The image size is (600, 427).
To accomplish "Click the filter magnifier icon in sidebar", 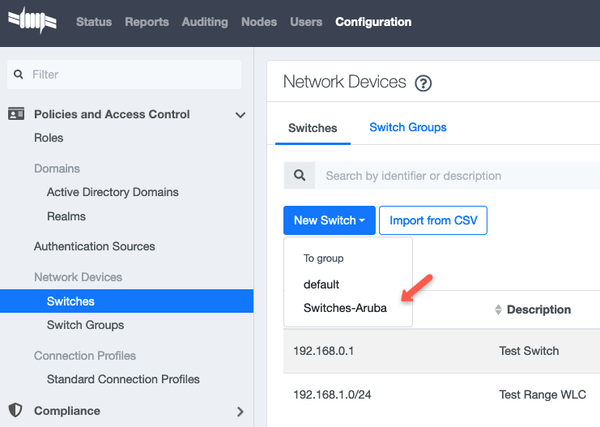I will (x=18, y=74).
